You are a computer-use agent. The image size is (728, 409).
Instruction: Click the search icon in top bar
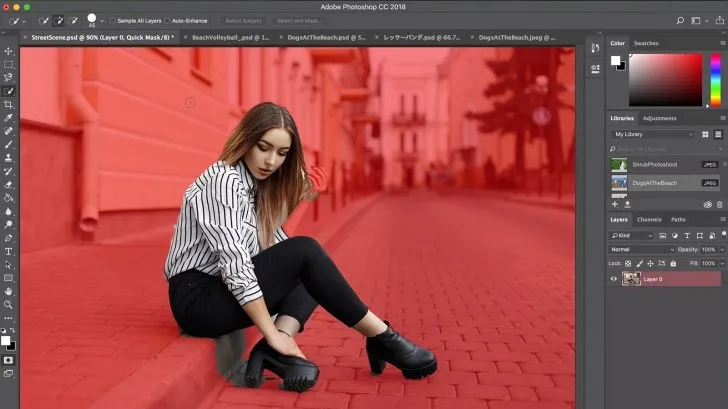click(x=681, y=20)
